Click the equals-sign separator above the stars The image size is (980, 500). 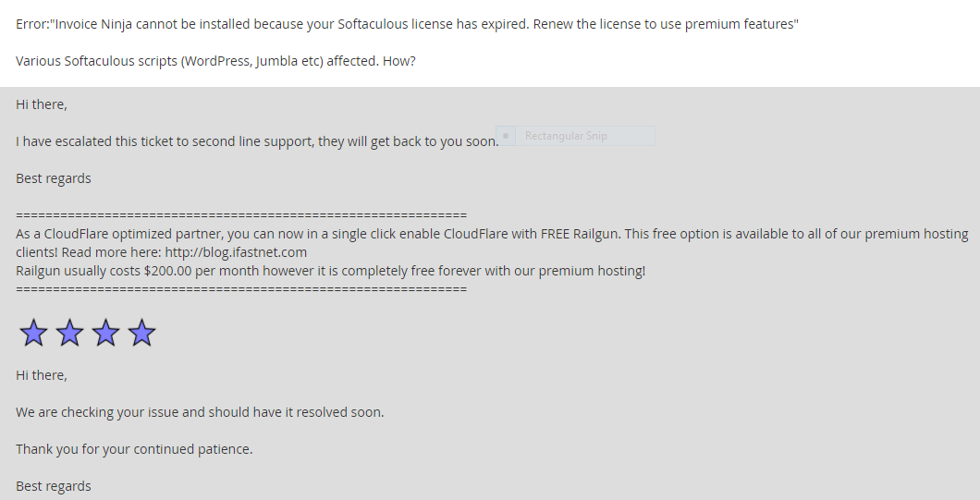pyautogui.click(x=241, y=289)
